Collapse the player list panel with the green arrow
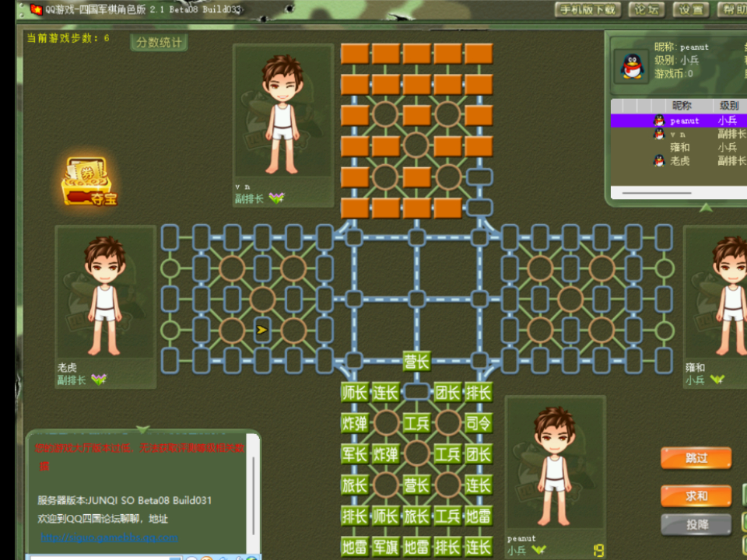The height and width of the screenshot is (560, 747). pos(706,208)
